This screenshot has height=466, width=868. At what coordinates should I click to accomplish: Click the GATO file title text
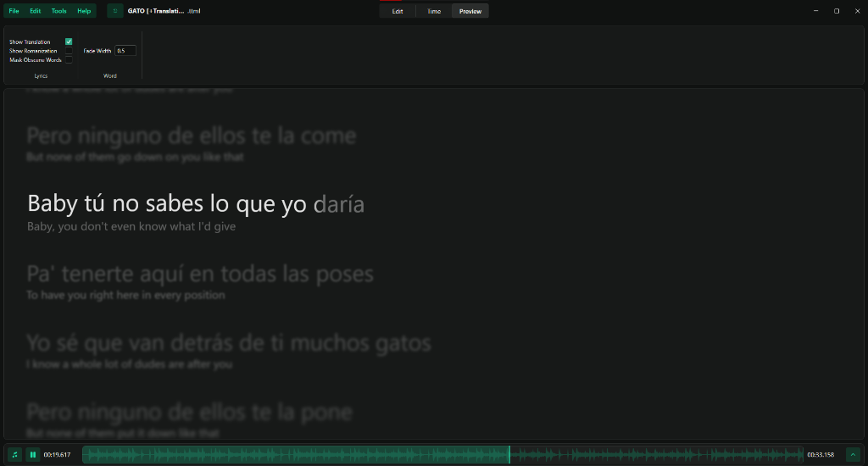tap(164, 11)
